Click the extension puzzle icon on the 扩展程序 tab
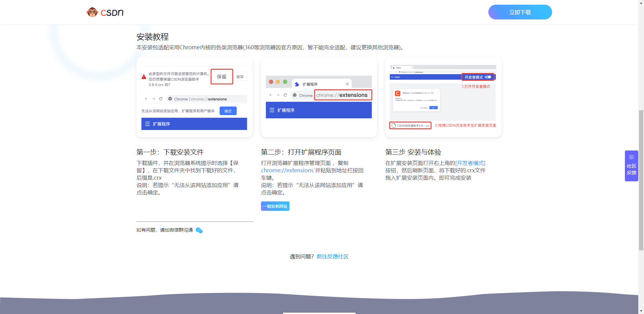Screen dimensions: 644x314 click(297, 84)
